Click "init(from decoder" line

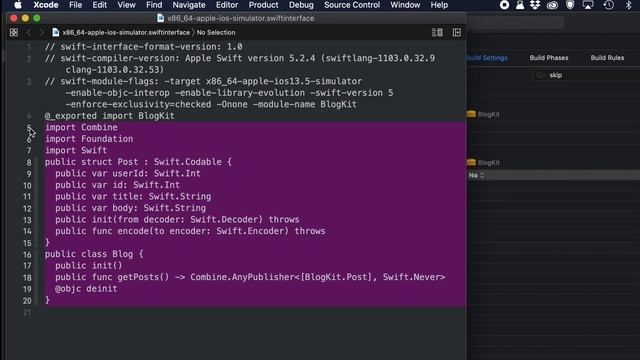click(177, 220)
